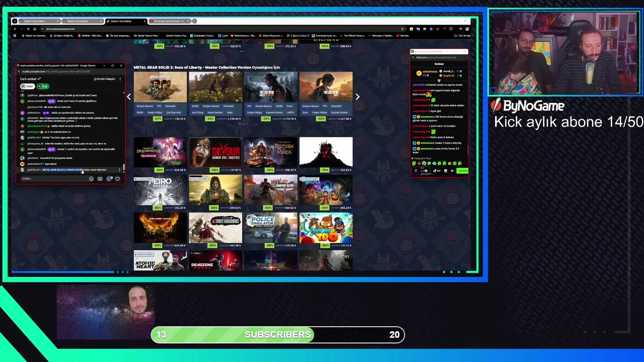Click the first green Kick subscriber emote

click(414, 163)
